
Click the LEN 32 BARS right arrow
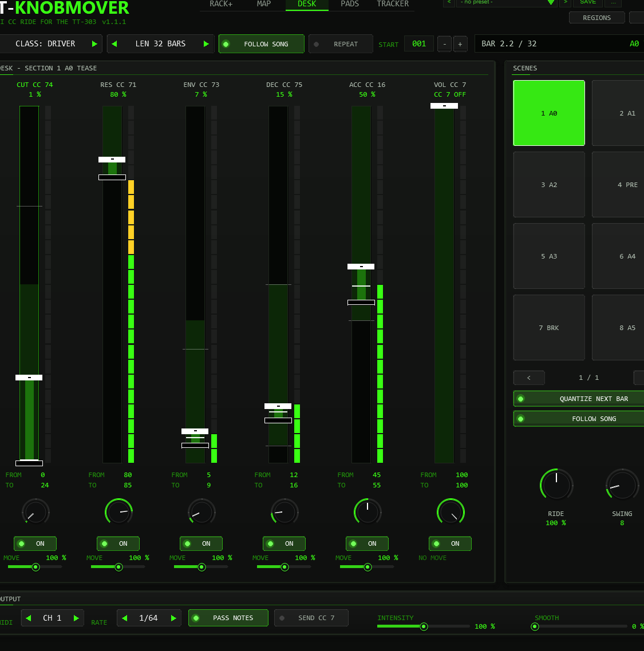coord(206,44)
